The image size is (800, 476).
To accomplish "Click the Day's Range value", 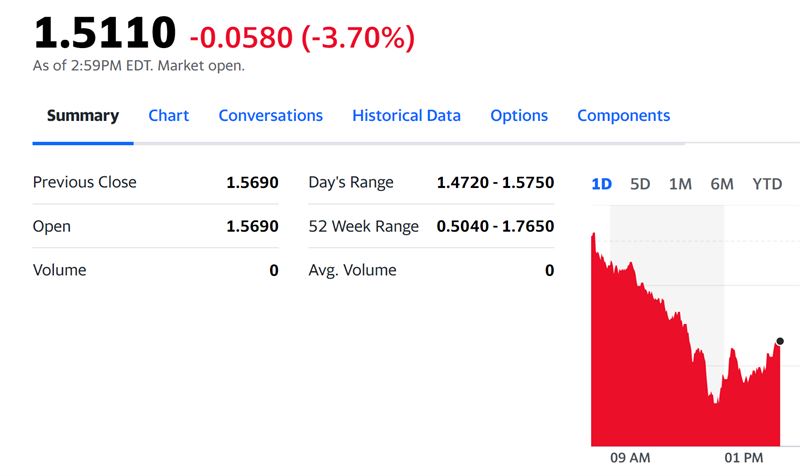I will (x=495, y=182).
